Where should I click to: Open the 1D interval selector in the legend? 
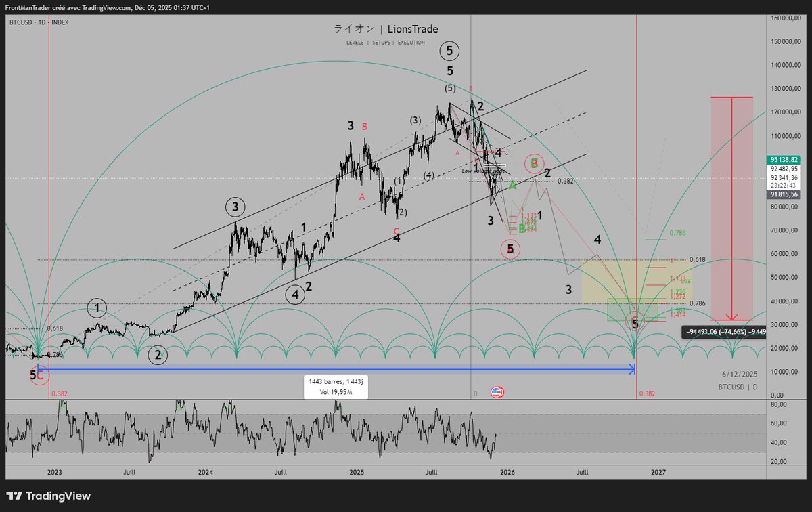click(43, 22)
